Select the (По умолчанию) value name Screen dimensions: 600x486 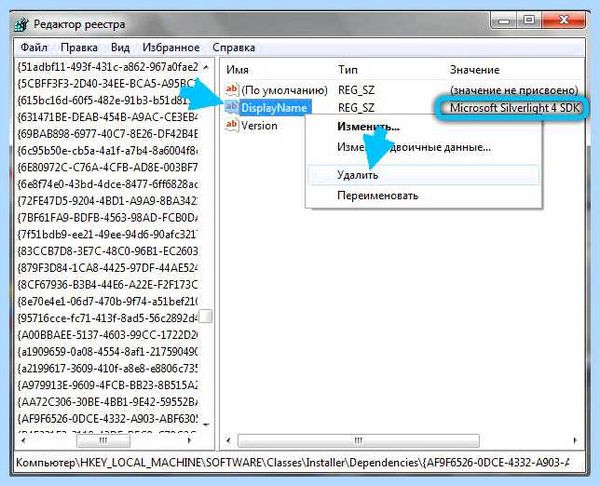[284, 90]
